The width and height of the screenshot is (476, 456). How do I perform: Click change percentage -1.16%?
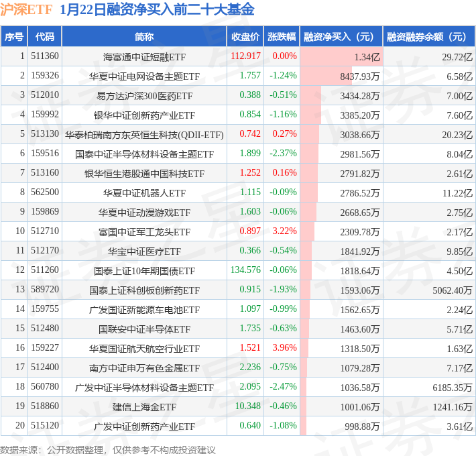pyautogui.click(x=283, y=115)
